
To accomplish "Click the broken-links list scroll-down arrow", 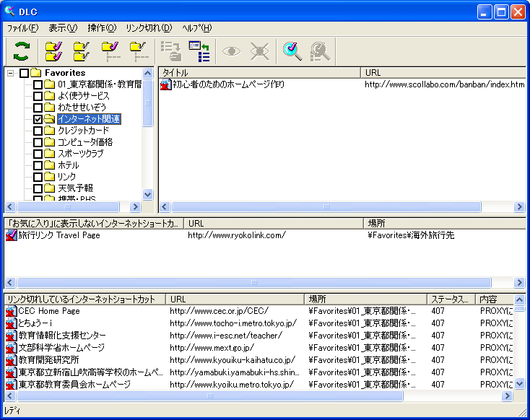I will (519, 384).
